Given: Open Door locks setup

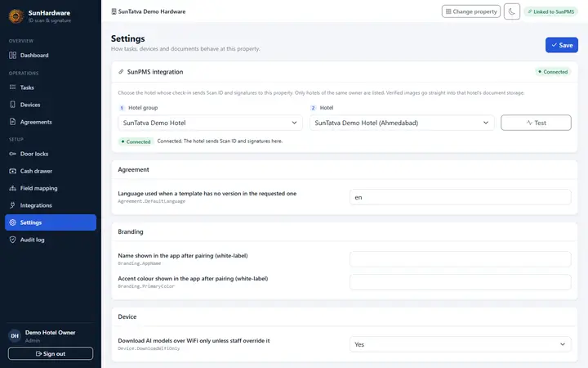Looking at the screenshot, I should (51, 154).
